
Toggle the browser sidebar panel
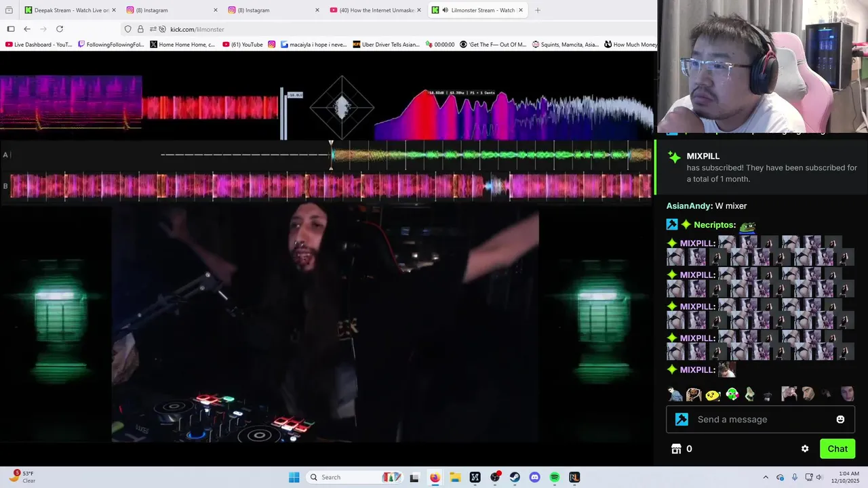pyautogui.click(x=11, y=29)
